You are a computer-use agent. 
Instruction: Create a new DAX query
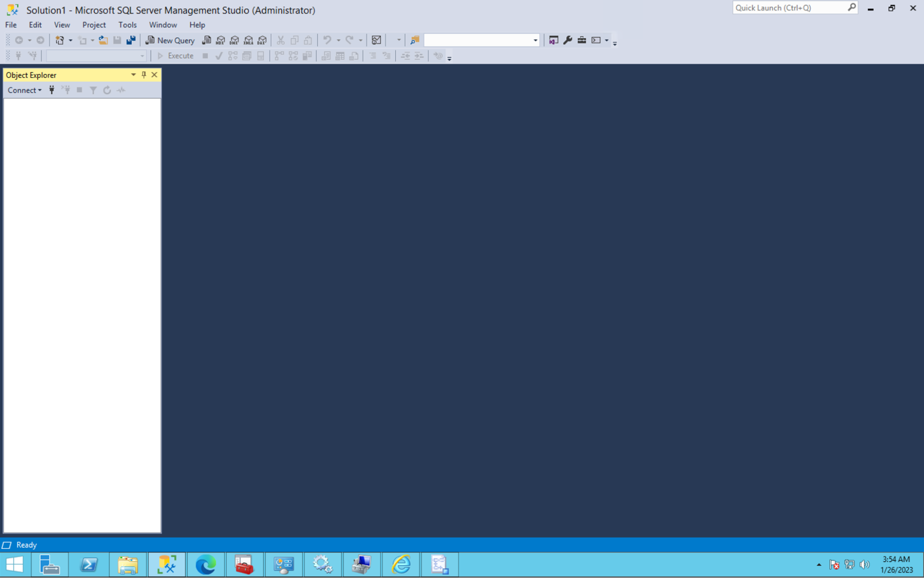262,40
